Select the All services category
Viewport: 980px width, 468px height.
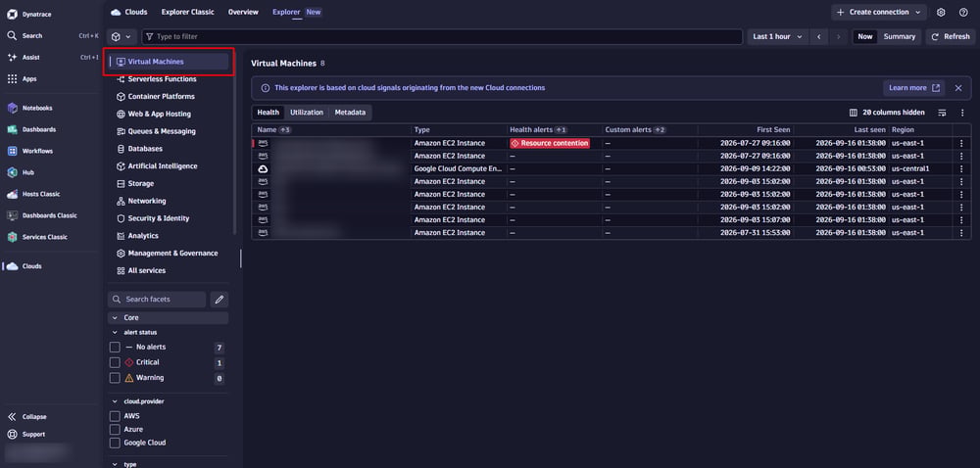[x=141, y=271]
